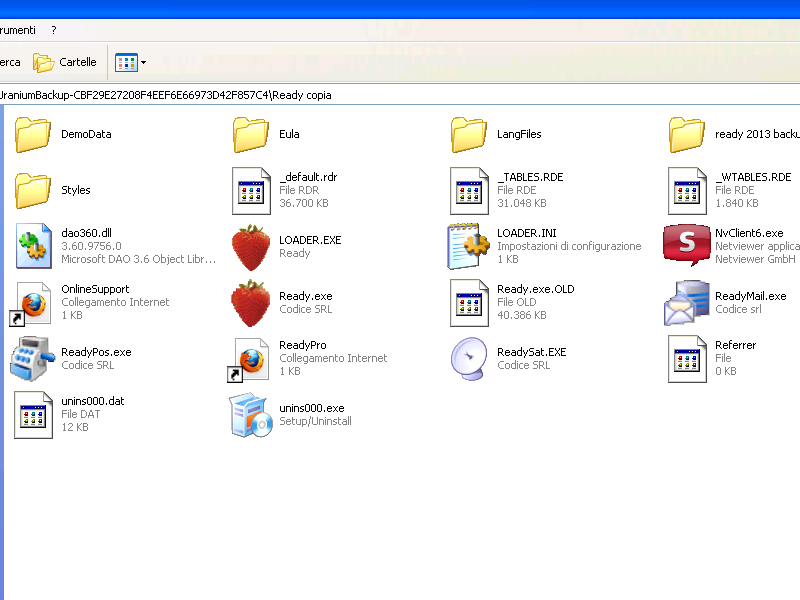Click the Referrer file name

[735, 345]
